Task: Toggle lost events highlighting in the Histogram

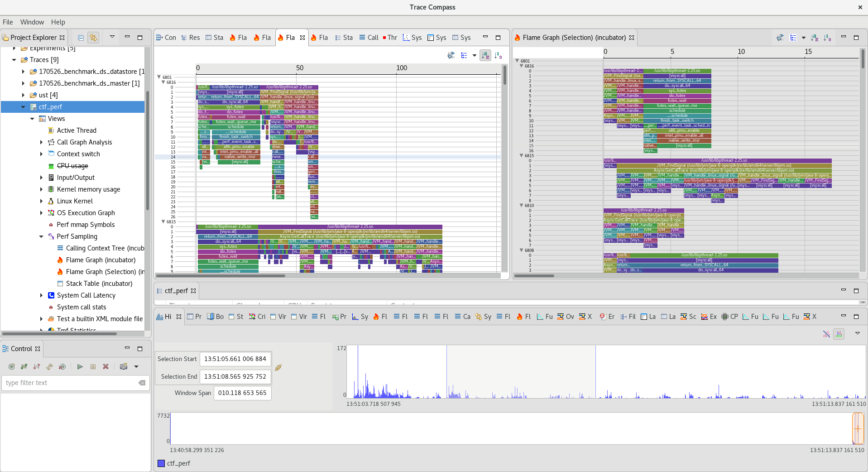Action: point(826,335)
